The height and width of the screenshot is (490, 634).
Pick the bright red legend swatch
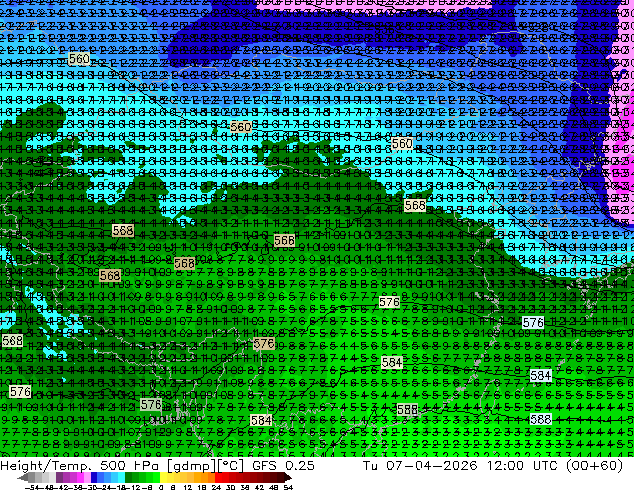[218, 478]
